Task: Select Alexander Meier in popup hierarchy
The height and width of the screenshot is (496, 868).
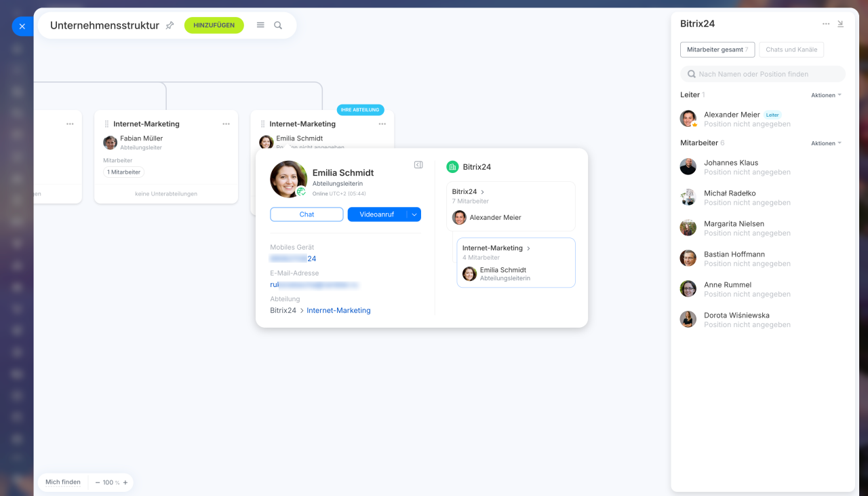Action: pyautogui.click(x=488, y=218)
